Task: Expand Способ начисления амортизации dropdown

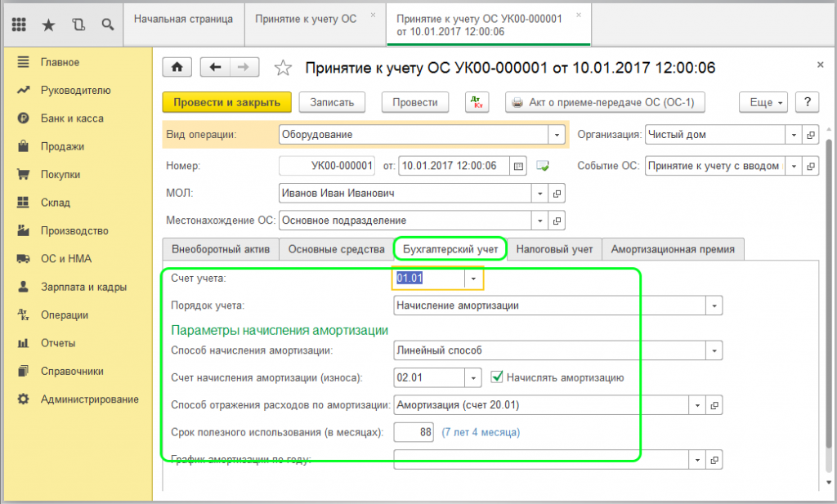Action: [x=714, y=350]
